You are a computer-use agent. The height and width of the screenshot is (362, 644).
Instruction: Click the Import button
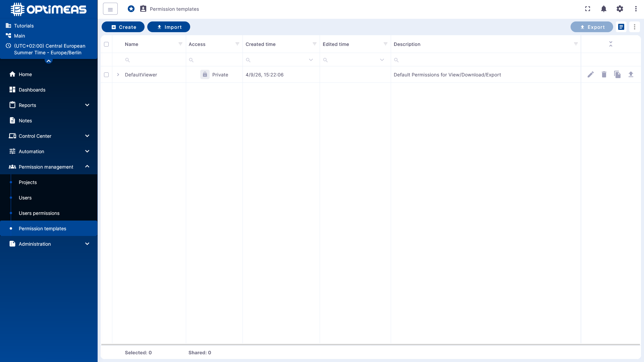[x=169, y=27]
